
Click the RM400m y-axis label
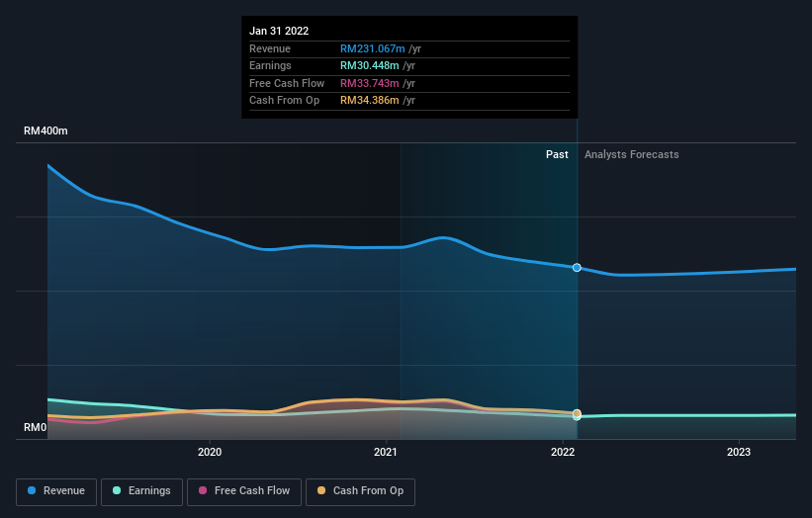pyautogui.click(x=45, y=130)
